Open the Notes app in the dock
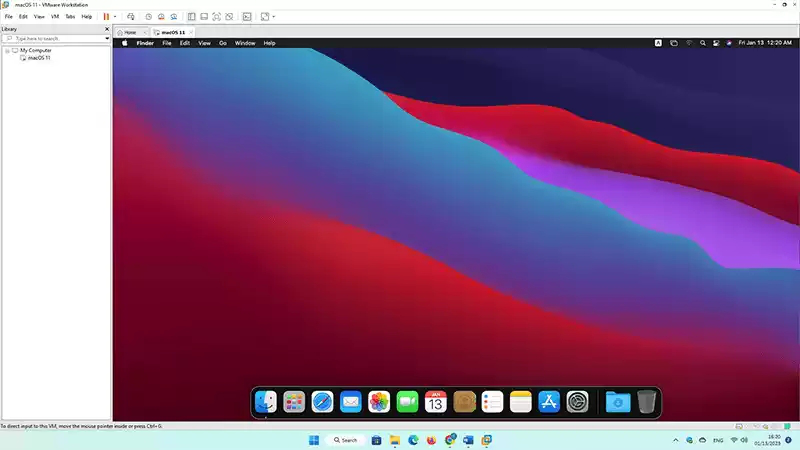Viewport: 800px width, 450px height. coord(521,402)
